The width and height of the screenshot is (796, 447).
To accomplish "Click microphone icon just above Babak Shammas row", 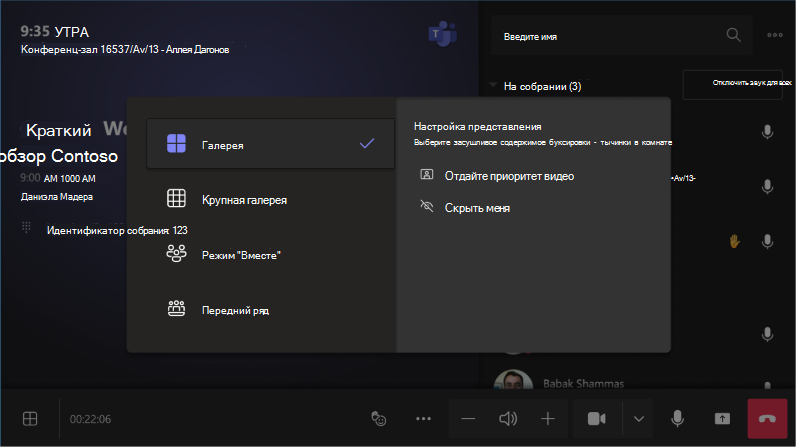I will 768,334.
